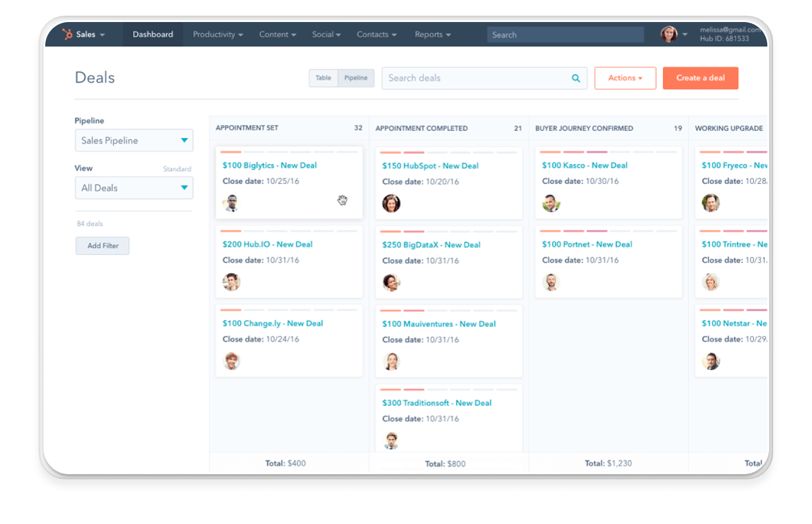
Task: Expand the Reports menu
Action: click(433, 34)
